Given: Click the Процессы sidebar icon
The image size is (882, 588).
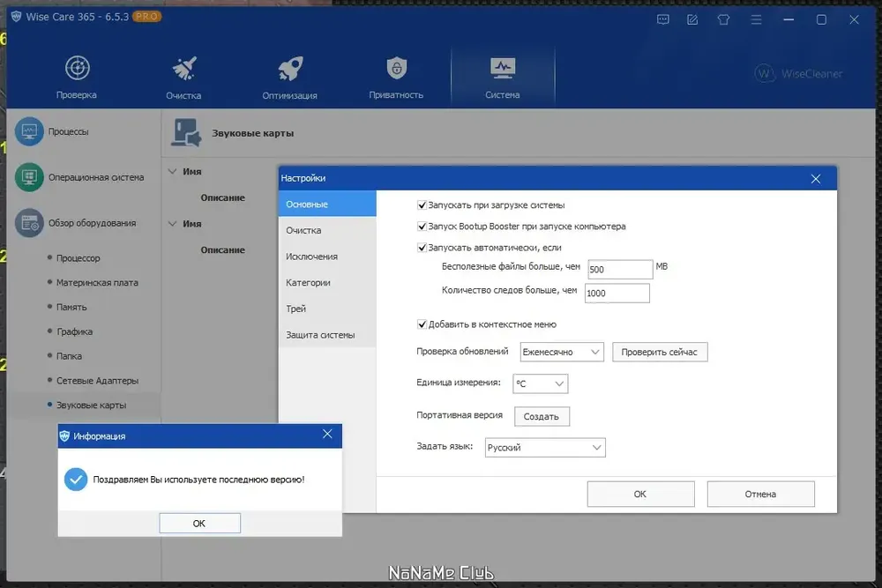Looking at the screenshot, I should pos(29,131).
